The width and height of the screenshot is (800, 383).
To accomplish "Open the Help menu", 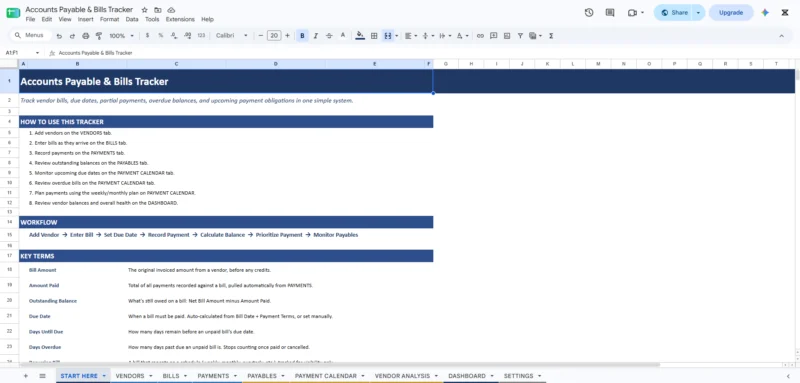I will 207,19.
